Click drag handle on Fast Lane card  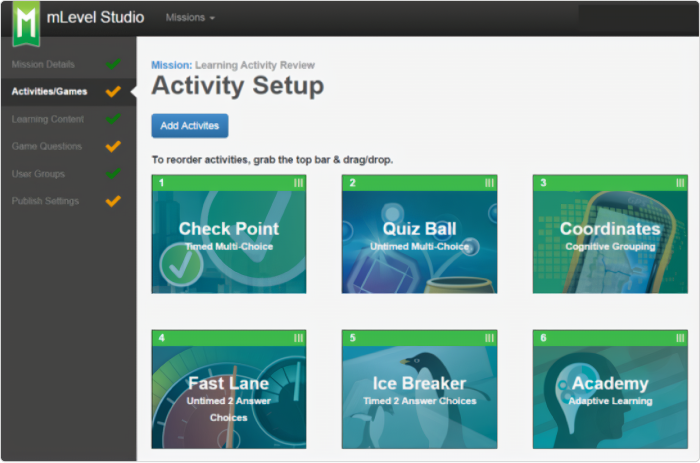[x=298, y=338]
